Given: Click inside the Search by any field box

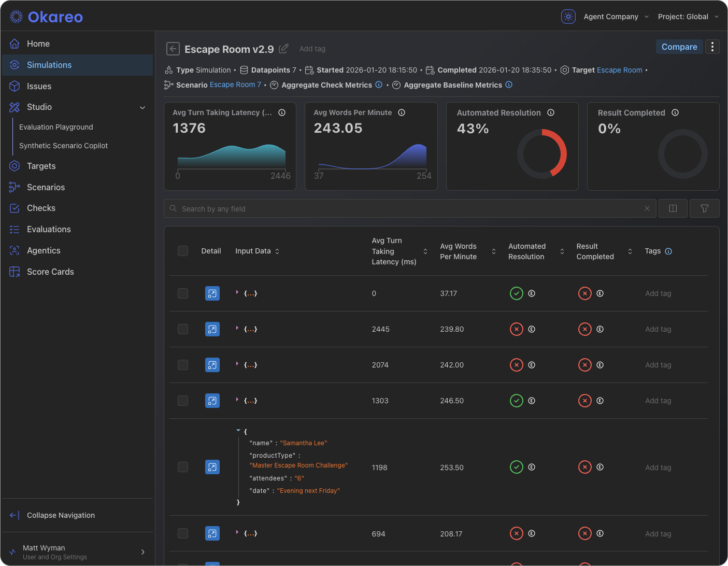Looking at the screenshot, I should pyautogui.click(x=363, y=208).
